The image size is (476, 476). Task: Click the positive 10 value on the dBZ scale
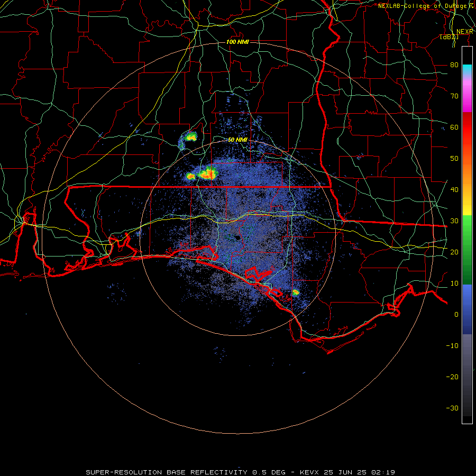pyautogui.click(x=454, y=283)
